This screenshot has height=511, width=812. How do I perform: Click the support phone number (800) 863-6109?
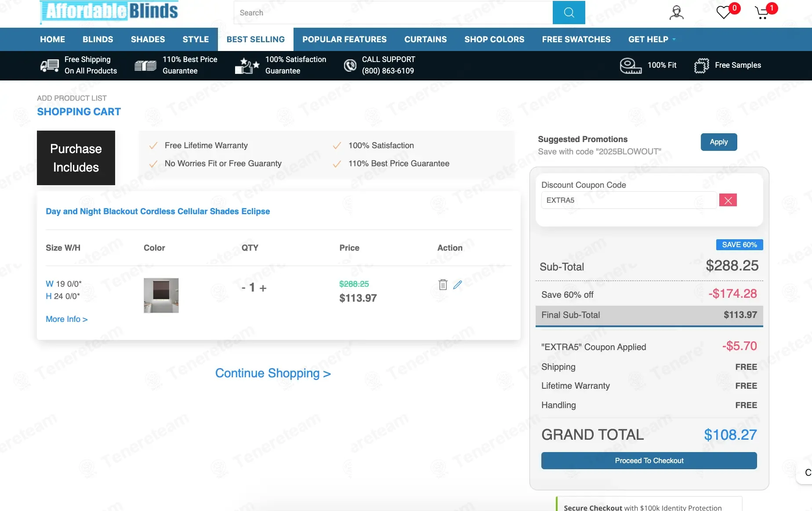click(x=388, y=71)
